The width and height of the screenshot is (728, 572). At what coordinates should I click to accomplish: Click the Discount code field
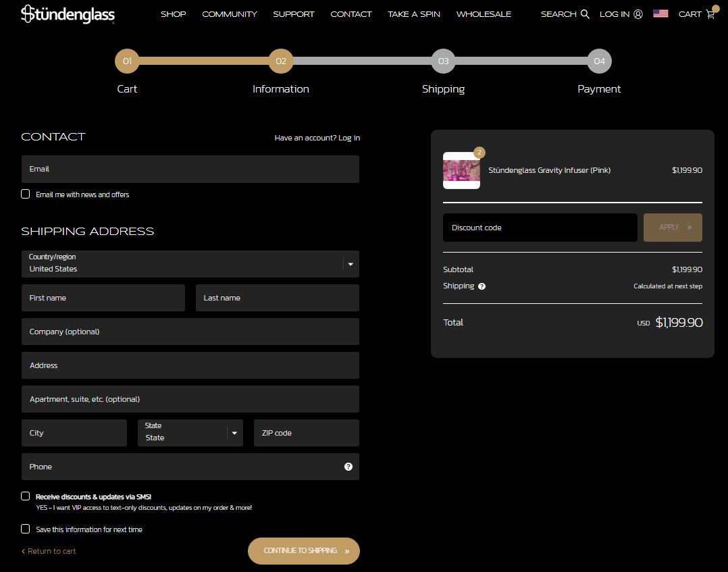pos(540,228)
